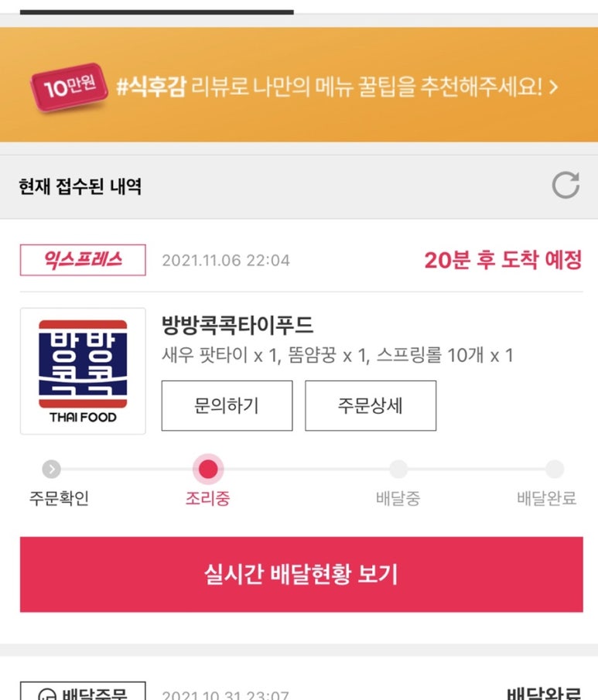The image size is (598, 700).
Task: Tap the 익스프레스 delivery badge
Action: point(83,260)
